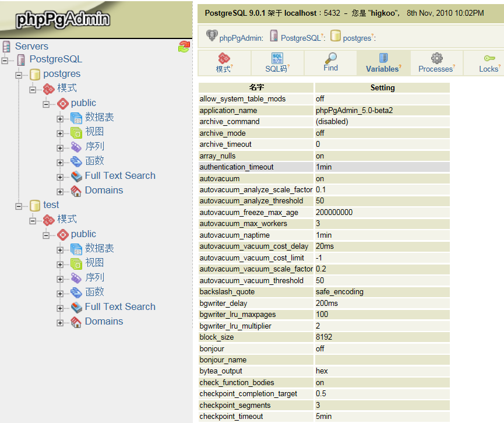Switch to the Processes tab

click(x=436, y=63)
